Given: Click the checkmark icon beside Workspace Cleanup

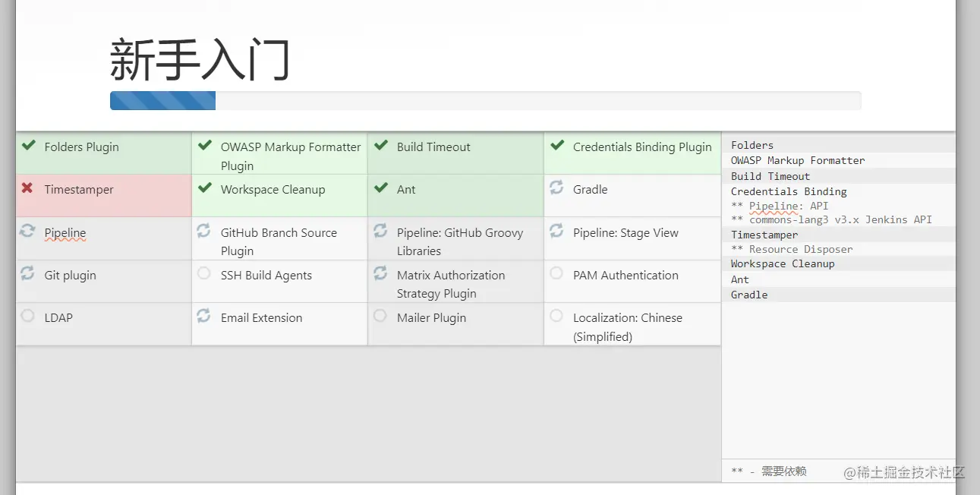Looking at the screenshot, I should coord(204,188).
